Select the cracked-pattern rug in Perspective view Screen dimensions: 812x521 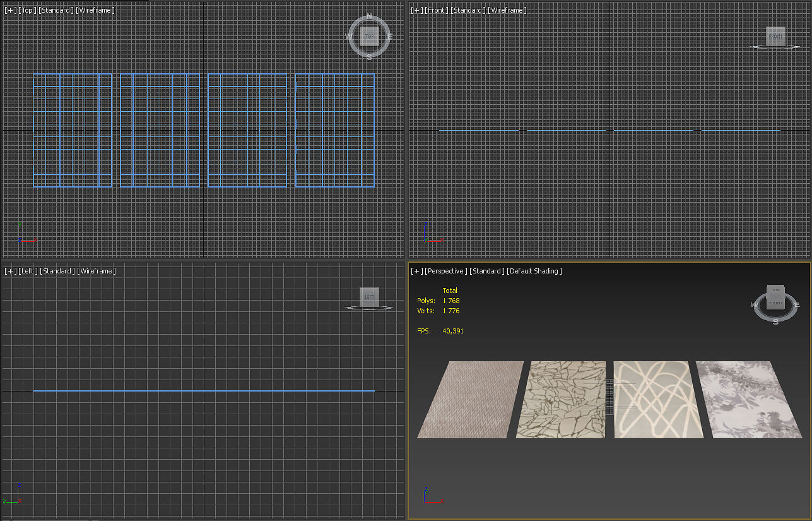[562, 399]
